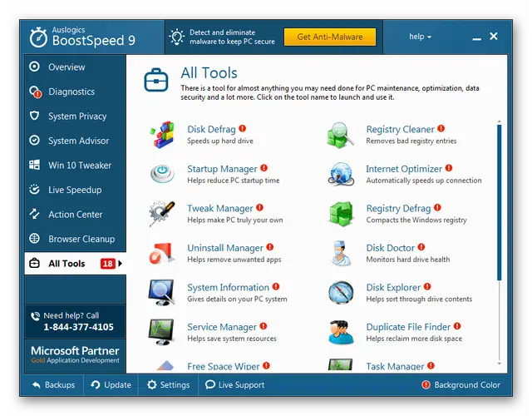Image resolution: width=532 pixels, height=416 pixels.
Task: Click the Browser Cleanup globe icon
Action: [34, 239]
